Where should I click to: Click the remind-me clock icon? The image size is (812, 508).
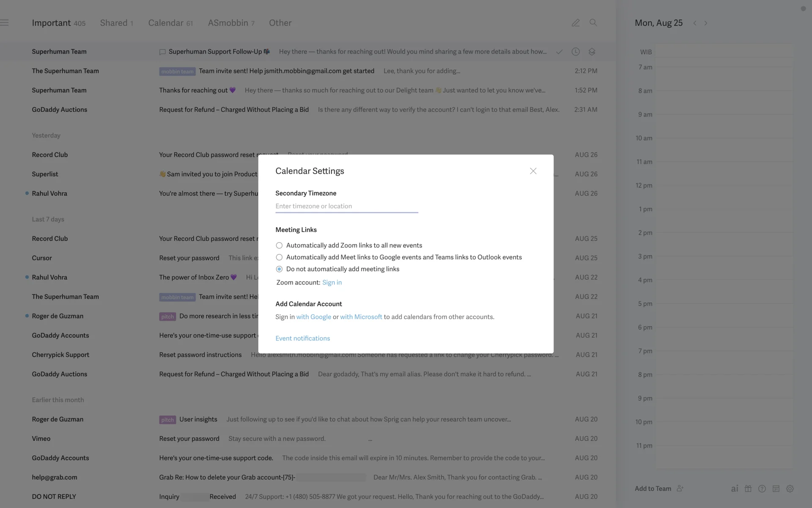pos(576,52)
